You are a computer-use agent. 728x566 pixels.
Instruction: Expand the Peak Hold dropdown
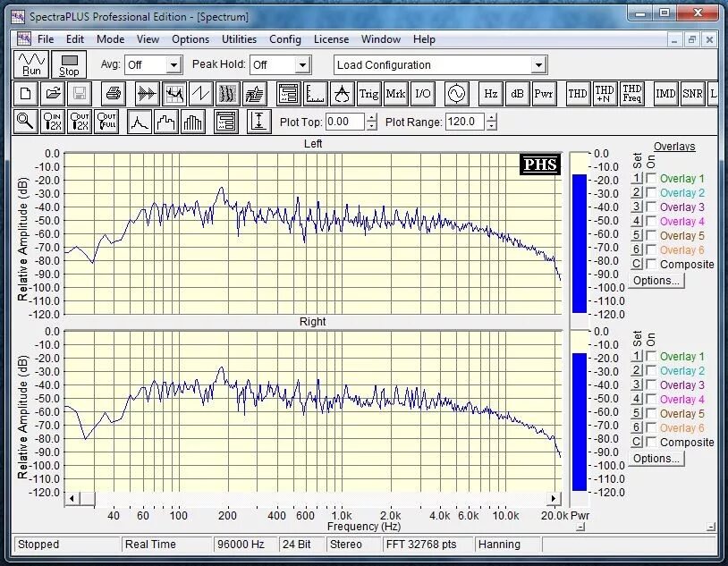[302, 65]
